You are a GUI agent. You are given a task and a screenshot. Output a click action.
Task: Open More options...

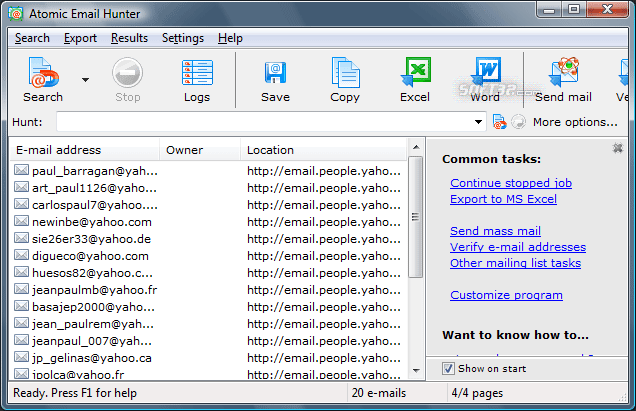[x=575, y=122]
